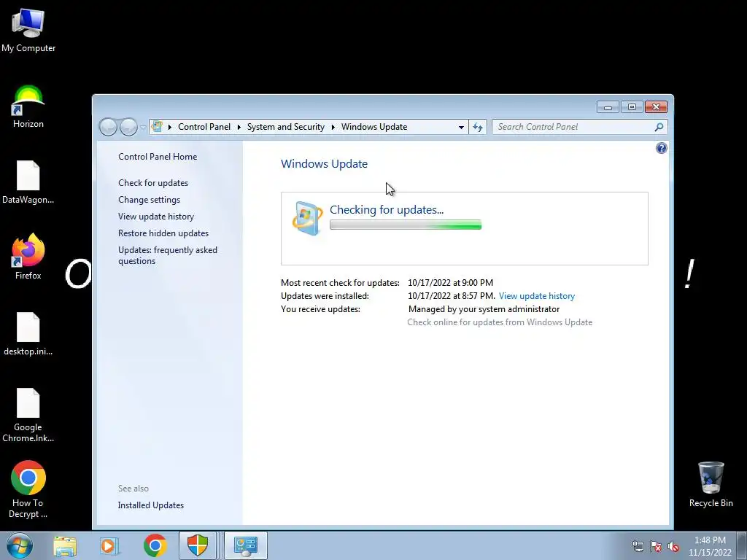Click the See also label
Screen dimensions: 747x560
133,489
